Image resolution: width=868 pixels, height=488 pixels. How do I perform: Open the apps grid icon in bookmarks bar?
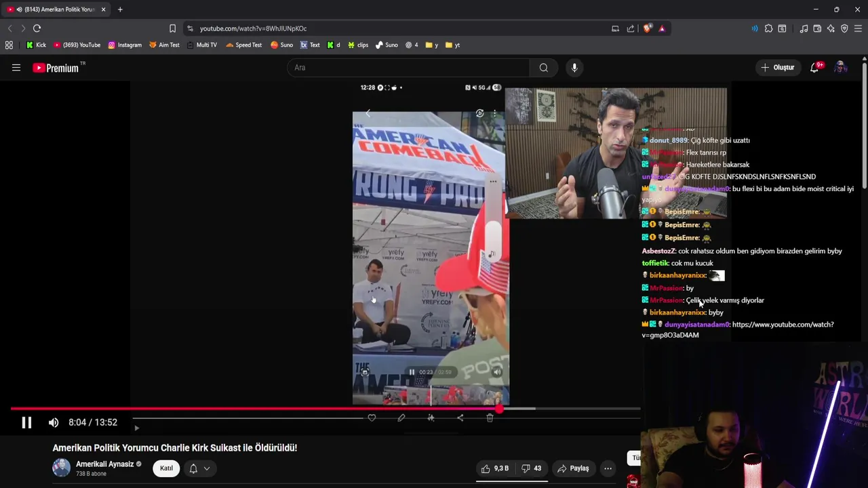pyautogui.click(x=9, y=45)
